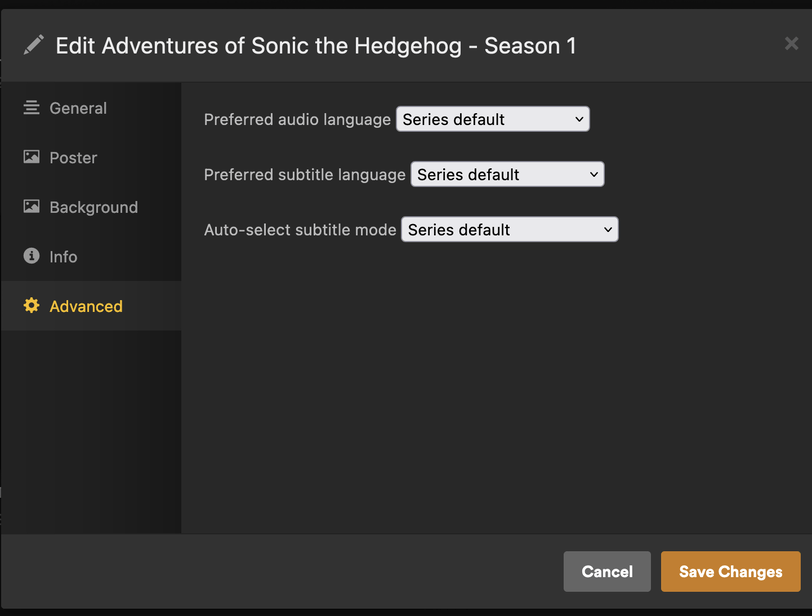Click the dialog title text
Image resolution: width=812 pixels, height=616 pixels.
click(315, 45)
